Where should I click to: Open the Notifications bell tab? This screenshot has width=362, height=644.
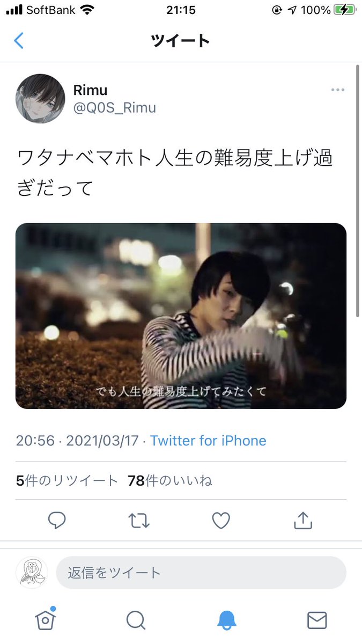coord(226,620)
